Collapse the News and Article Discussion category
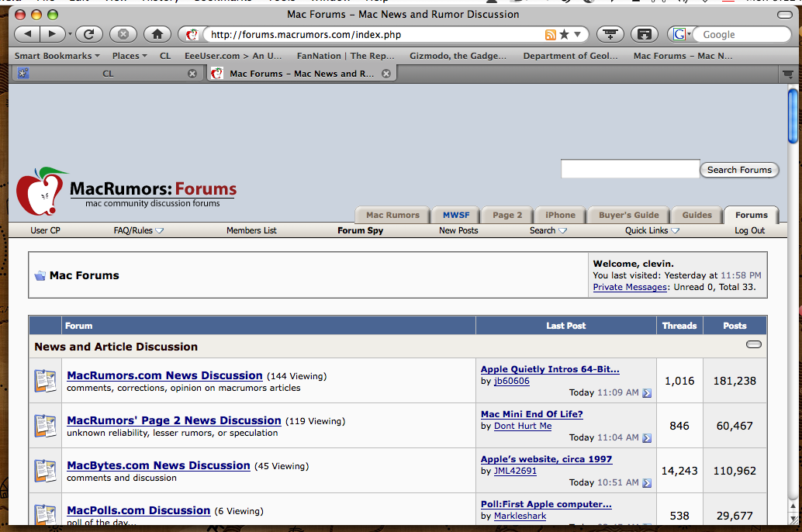 pyautogui.click(x=753, y=344)
